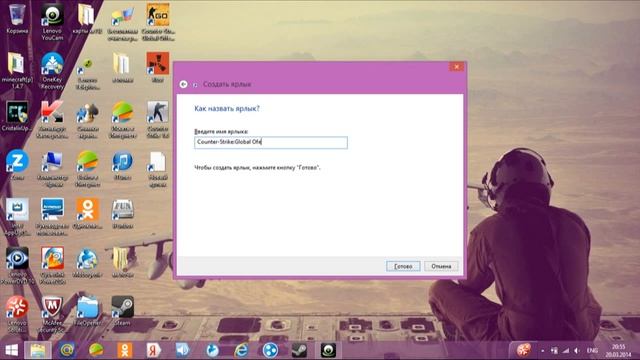Select the карты folder on the desktop

(87, 18)
